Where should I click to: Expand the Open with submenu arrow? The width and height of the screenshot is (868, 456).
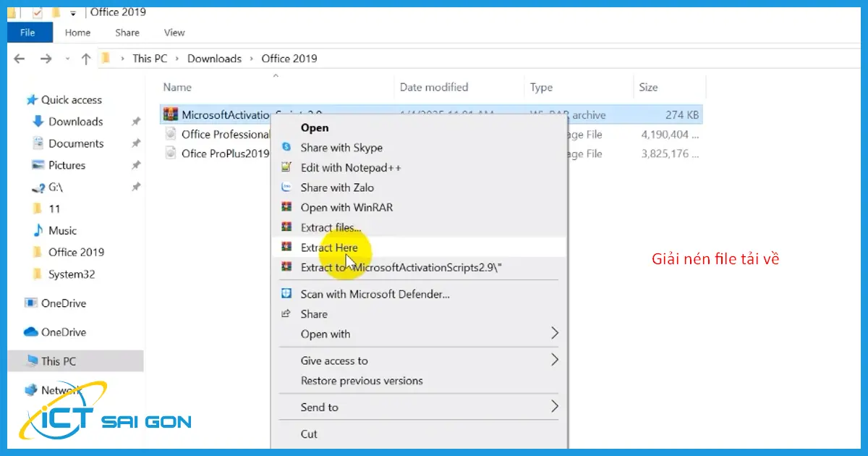click(x=555, y=334)
